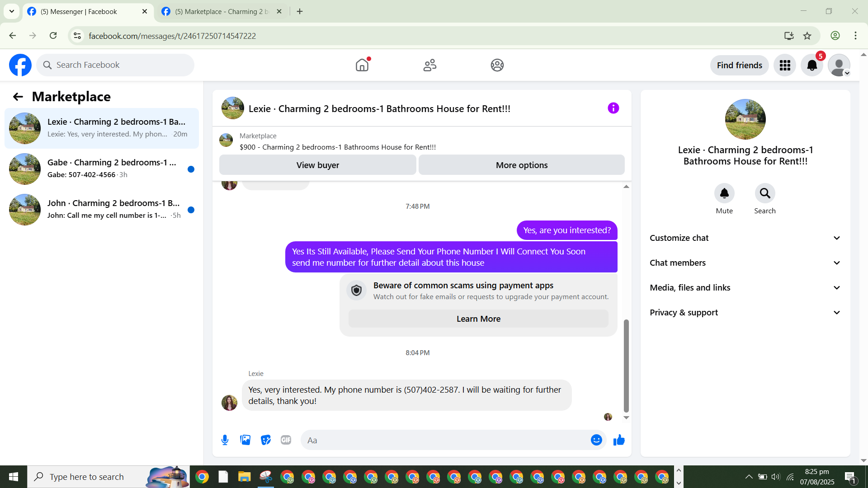Click the house thumbnail in the chat header

tap(233, 108)
